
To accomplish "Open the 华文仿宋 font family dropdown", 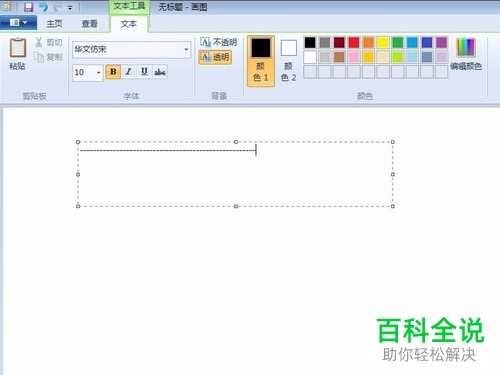I will click(x=186, y=49).
